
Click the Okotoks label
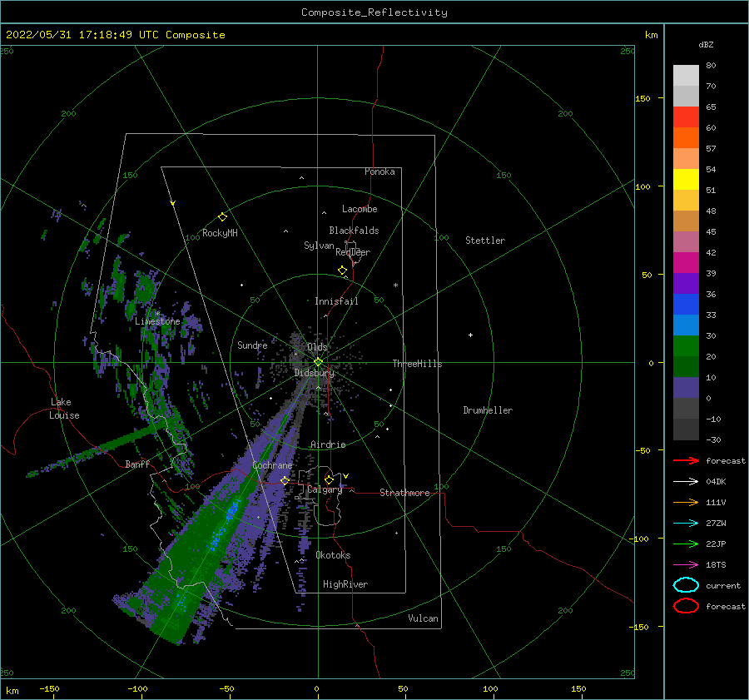point(333,555)
